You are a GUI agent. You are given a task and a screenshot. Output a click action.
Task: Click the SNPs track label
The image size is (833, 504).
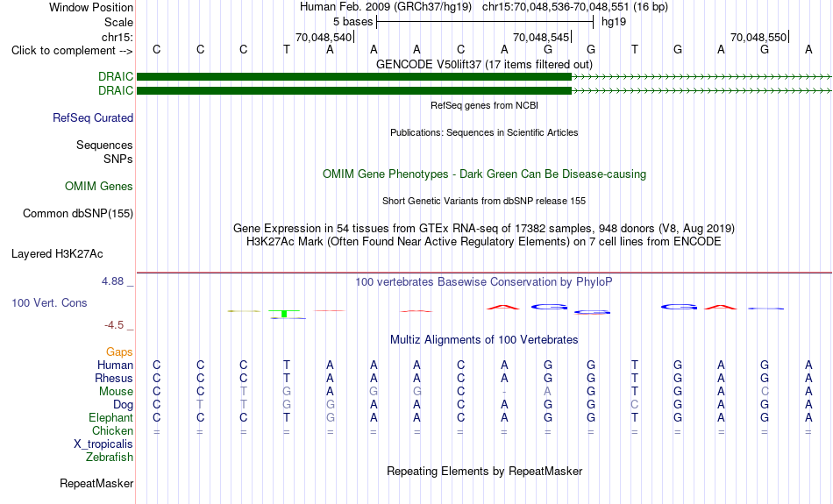pos(118,159)
